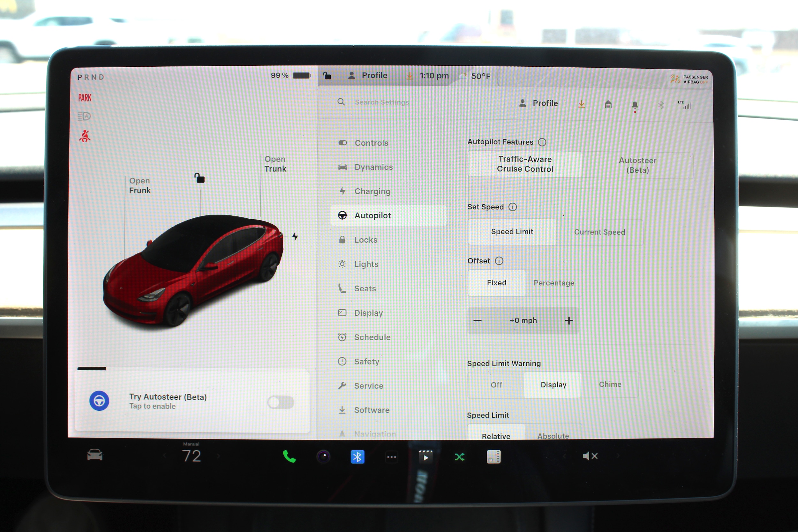
Task: Tap the car controls icon
Action: point(95,455)
